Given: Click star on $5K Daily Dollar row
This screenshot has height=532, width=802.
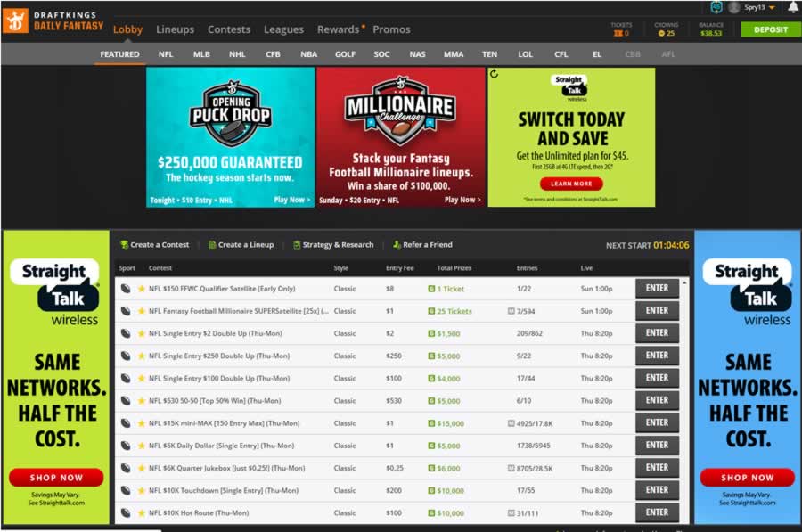Looking at the screenshot, I should (141, 446).
